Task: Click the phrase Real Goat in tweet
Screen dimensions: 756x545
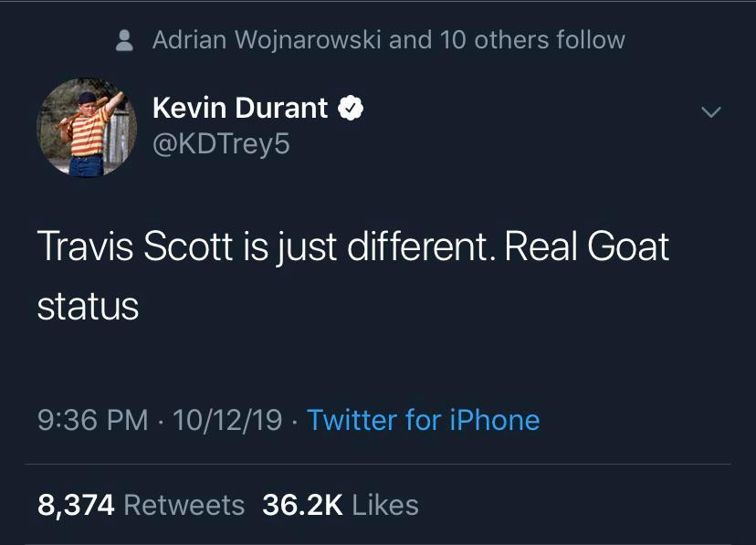Action: point(586,247)
